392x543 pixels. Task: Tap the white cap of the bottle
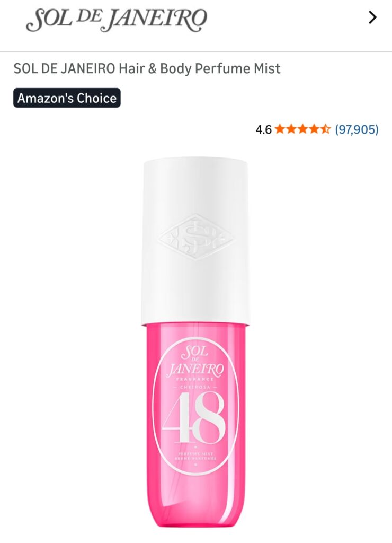tap(195, 241)
